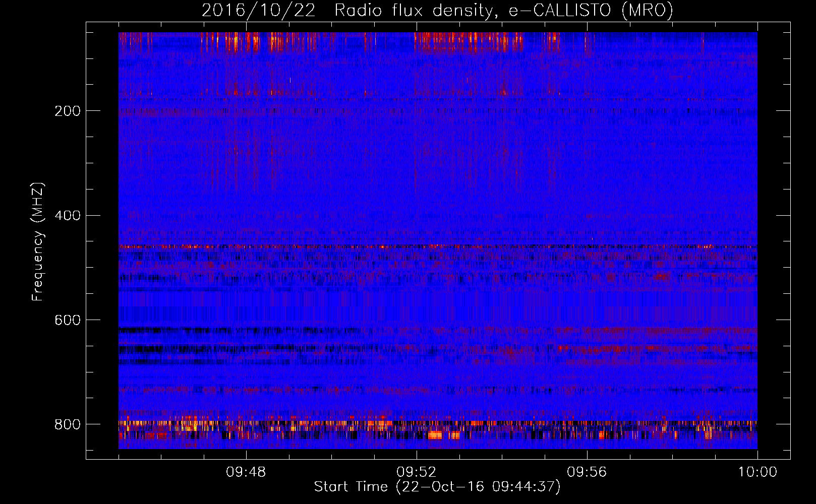
Task: Click the 400 frequency tick label
Action: point(68,216)
